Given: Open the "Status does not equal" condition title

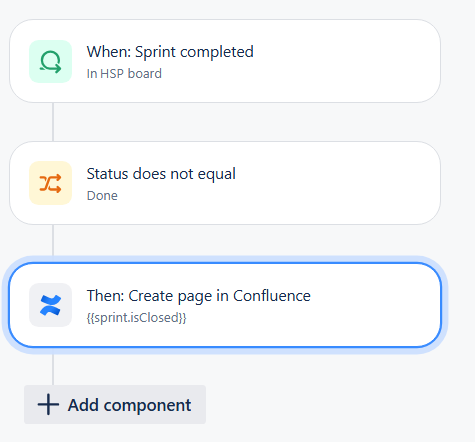Looking at the screenshot, I should tap(161, 174).
